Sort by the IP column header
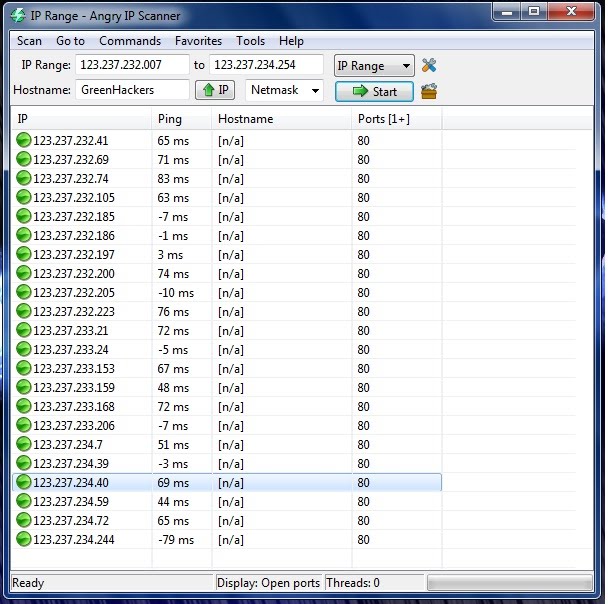Image resolution: width=608 pixels, height=604 pixels. 81,119
